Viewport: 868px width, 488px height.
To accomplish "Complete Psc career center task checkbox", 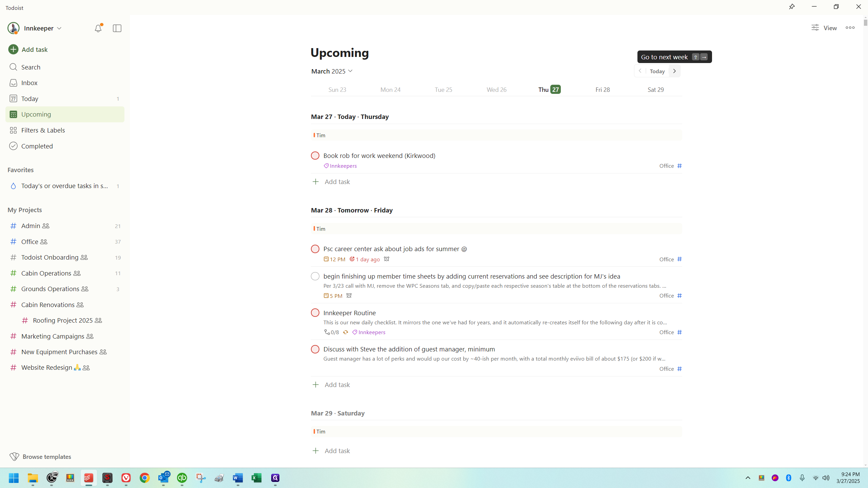I will point(315,249).
